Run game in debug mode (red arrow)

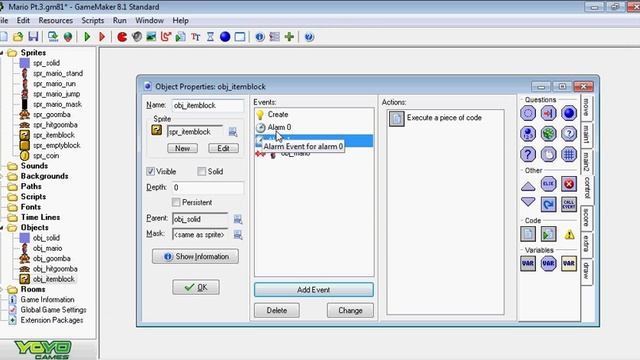click(102, 37)
